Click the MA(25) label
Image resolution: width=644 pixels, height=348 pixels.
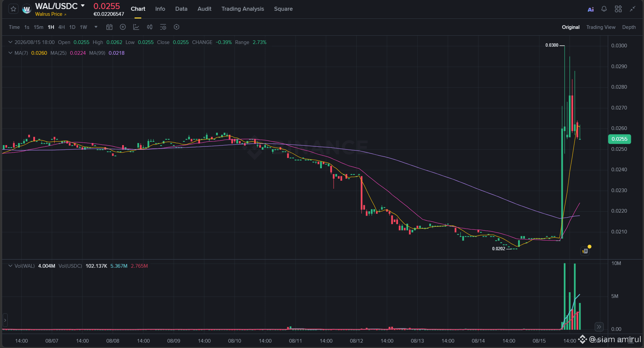(58, 53)
